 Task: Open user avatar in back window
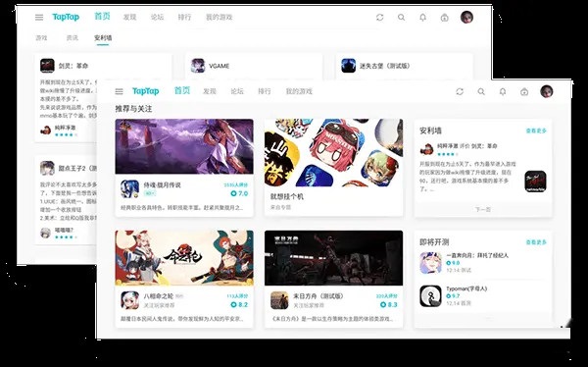pos(466,18)
